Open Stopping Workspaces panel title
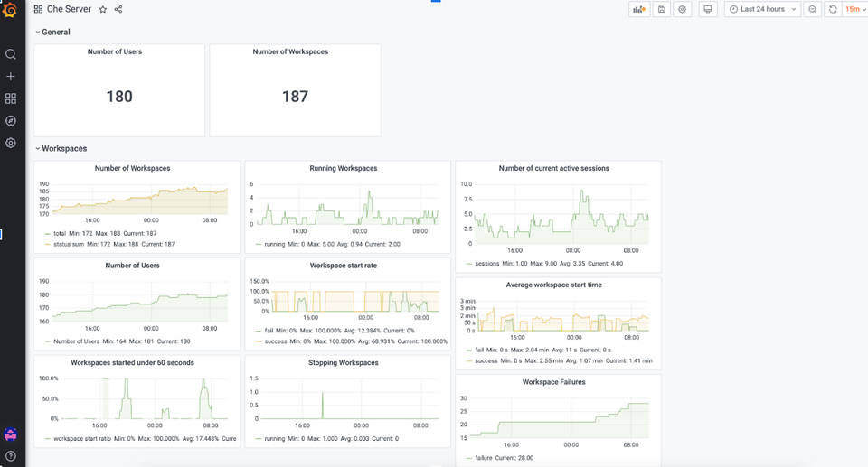868x467 pixels. pyautogui.click(x=344, y=363)
